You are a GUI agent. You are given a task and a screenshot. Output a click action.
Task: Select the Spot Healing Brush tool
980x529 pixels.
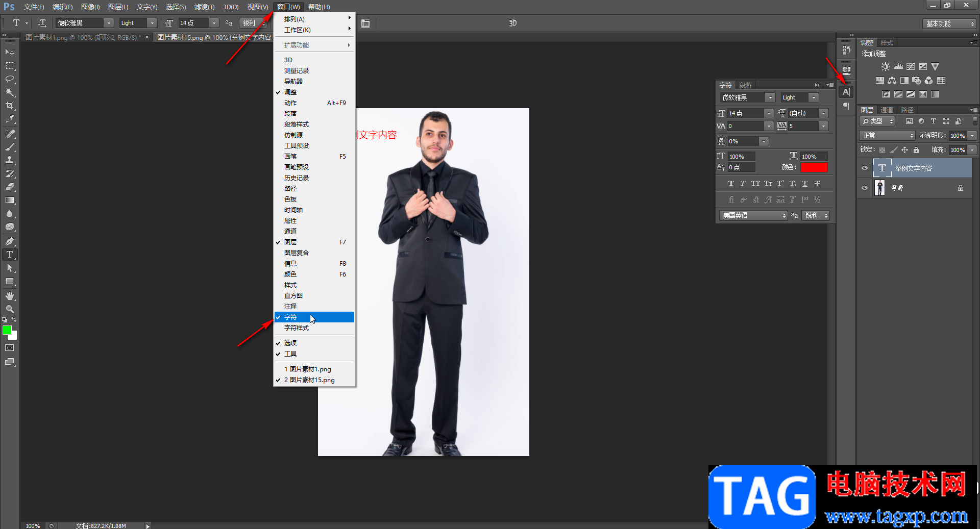[10, 134]
